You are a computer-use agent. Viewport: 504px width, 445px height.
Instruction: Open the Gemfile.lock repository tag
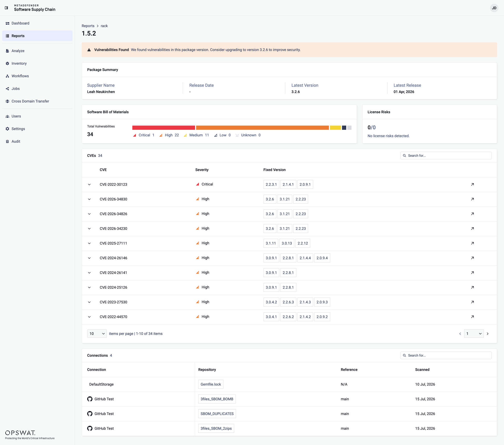click(x=211, y=384)
